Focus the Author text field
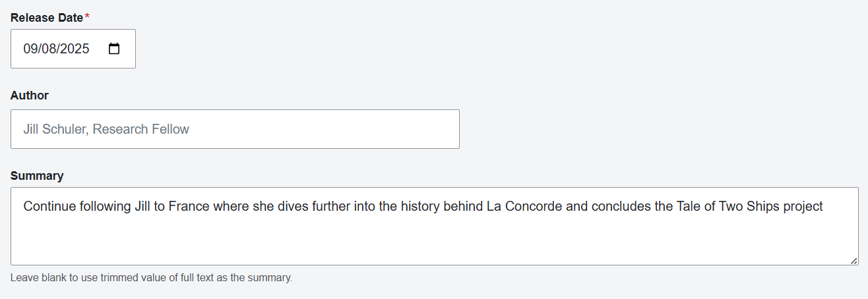The height and width of the screenshot is (299, 868). coord(235,129)
